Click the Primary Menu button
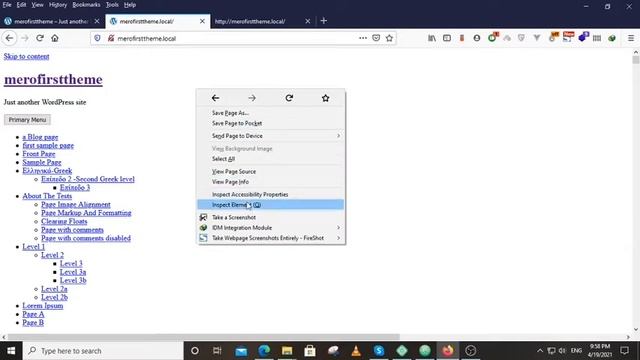Screen dimensions: 640x360 click(x=27, y=120)
